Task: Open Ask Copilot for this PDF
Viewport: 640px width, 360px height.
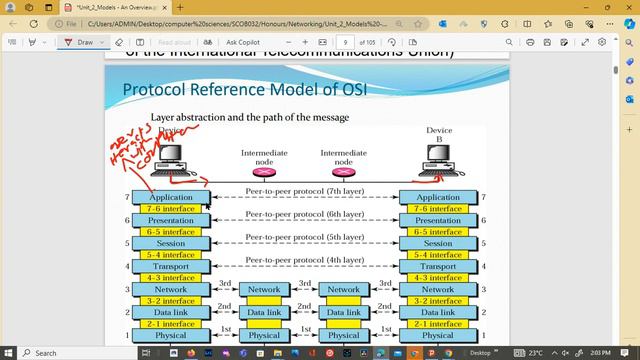Action: 243,42
